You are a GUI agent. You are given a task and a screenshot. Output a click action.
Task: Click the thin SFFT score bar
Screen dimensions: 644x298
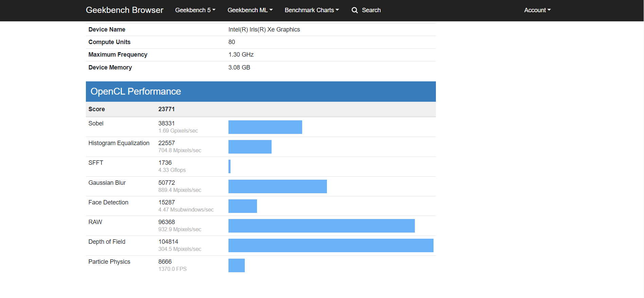[x=229, y=166]
